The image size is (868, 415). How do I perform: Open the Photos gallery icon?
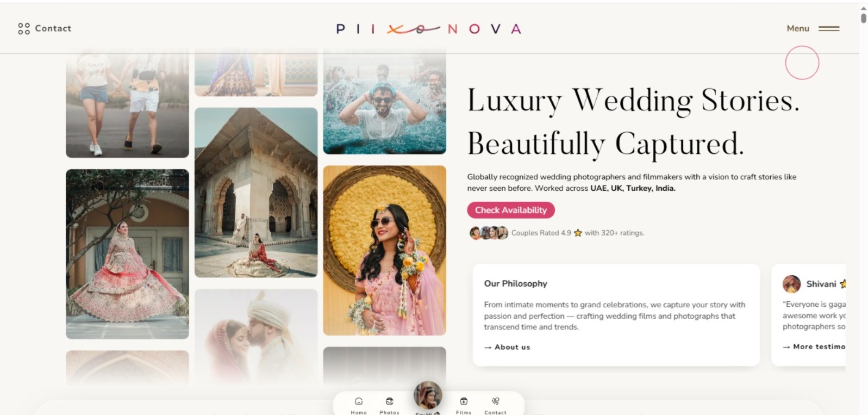[x=389, y=401]
